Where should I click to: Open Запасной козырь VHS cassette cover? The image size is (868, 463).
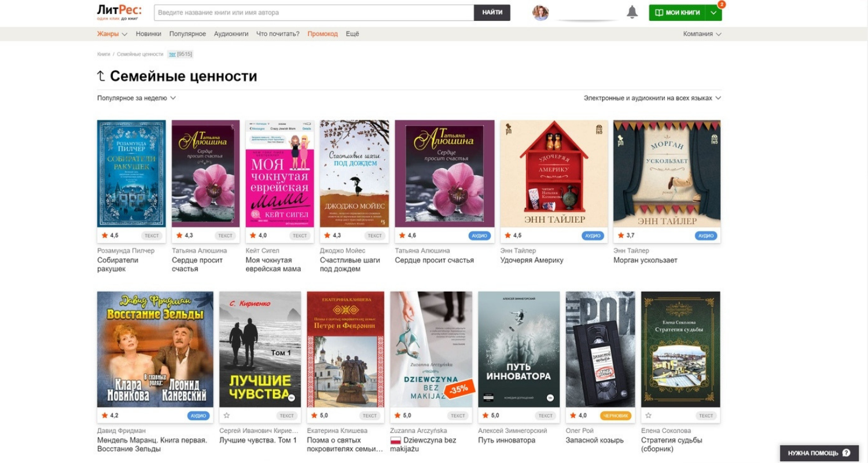pos(600,349)
